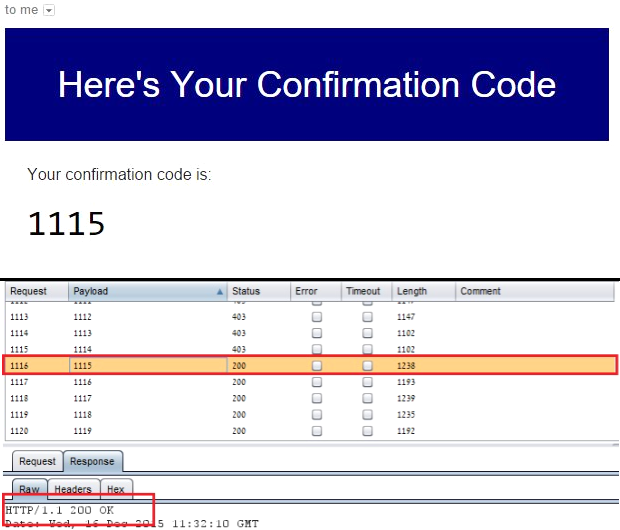Click the Payload column sort arrow
This screenshot has width=620, height=530.
(219, 292)
